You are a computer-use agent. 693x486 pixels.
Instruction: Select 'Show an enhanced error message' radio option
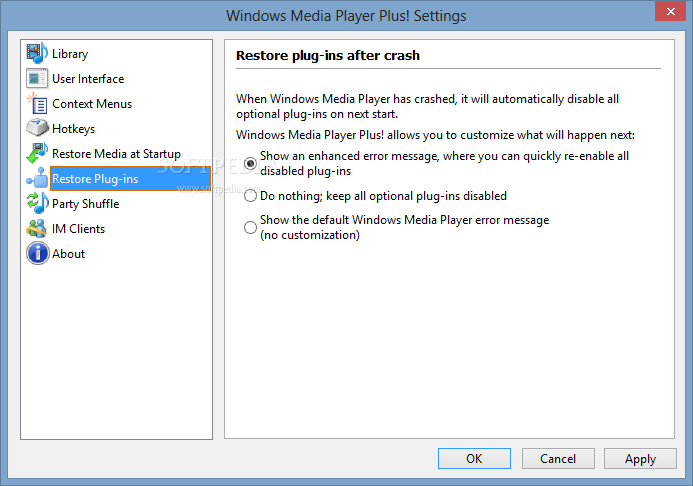point(251,163)
